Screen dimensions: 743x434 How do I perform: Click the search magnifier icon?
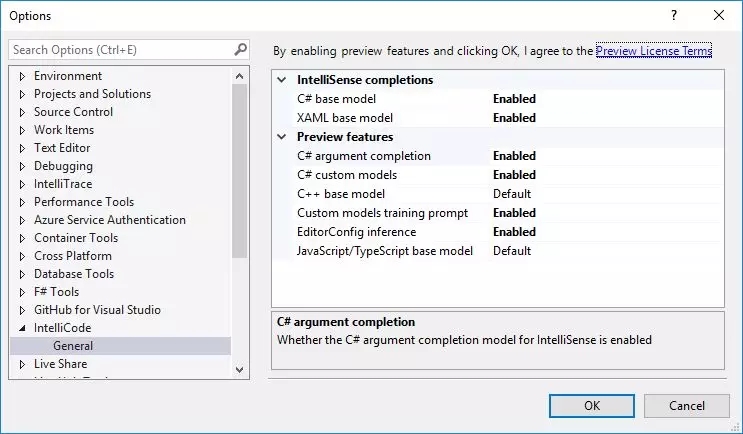240,49
